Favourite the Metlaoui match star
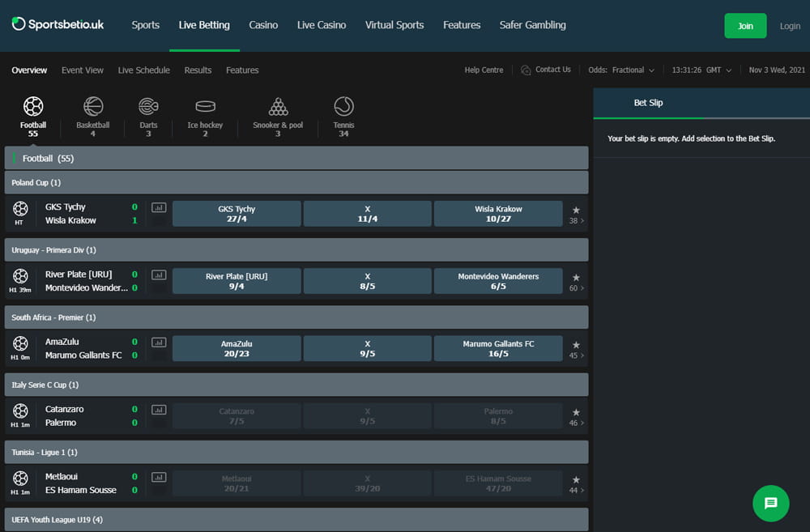This screenshot has width=810, height=532. (576, 480)
